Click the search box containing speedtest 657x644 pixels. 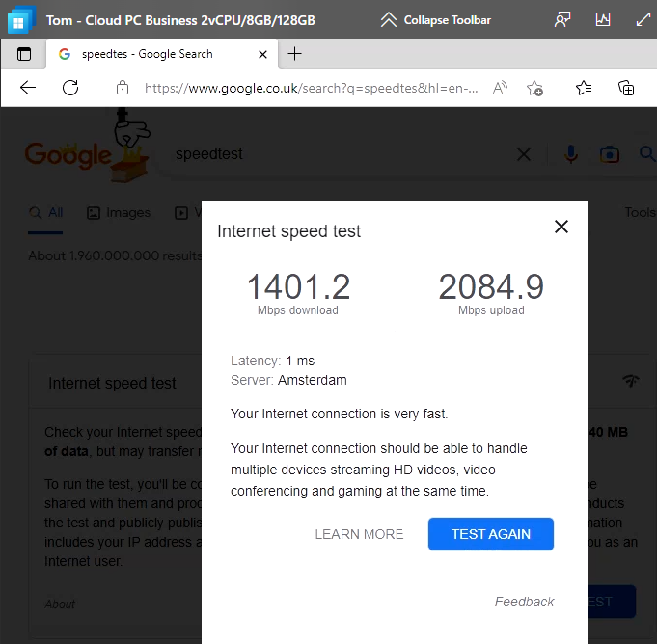coord(335,154)
